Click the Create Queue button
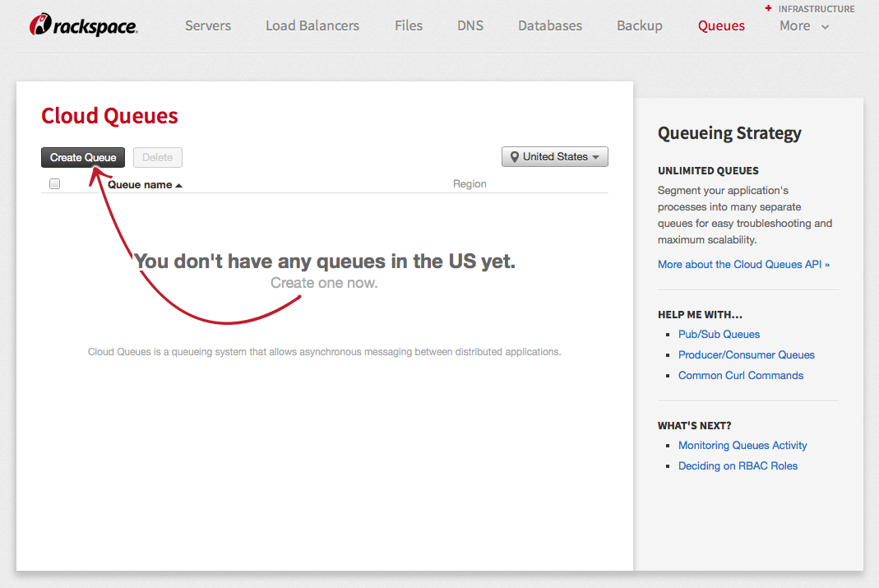The width and height of the screenshot is (879, 588). pyautogui.click(x=83, y=158)
